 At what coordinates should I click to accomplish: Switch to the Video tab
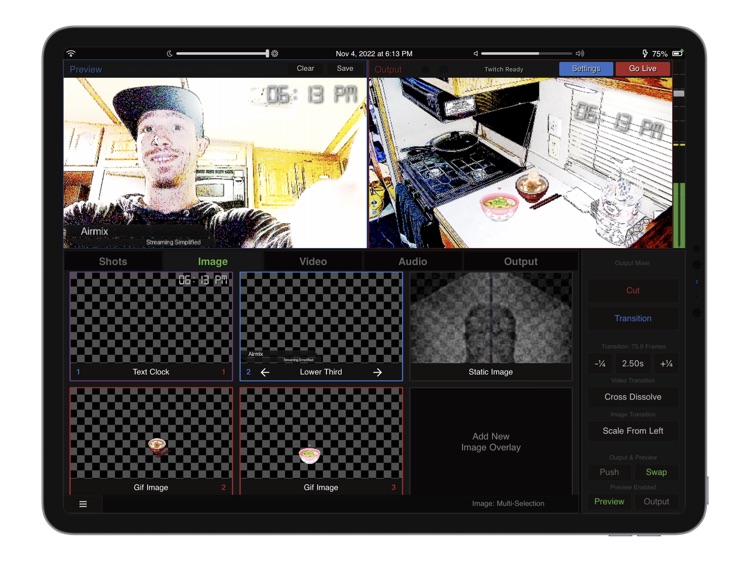point(313,262)
